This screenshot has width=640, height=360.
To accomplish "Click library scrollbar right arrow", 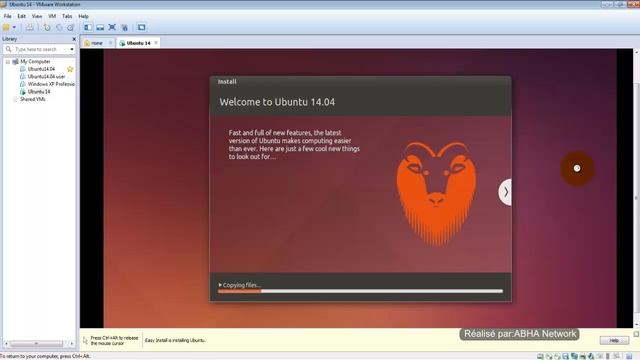I will [x=72, y=344].
